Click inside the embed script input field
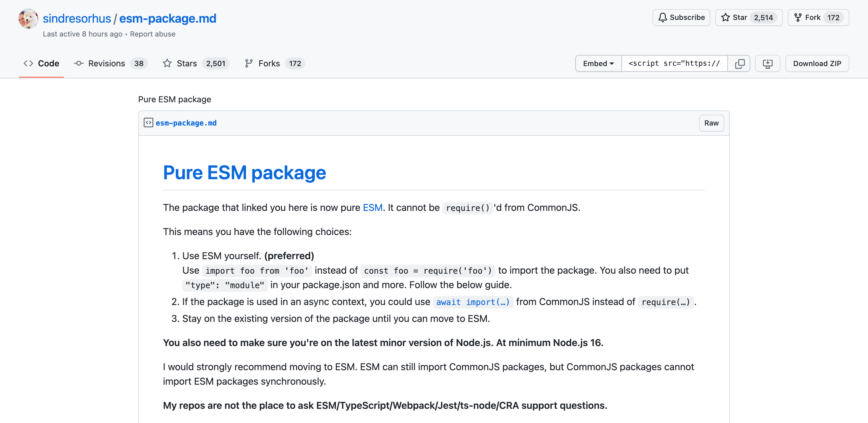 674,63
